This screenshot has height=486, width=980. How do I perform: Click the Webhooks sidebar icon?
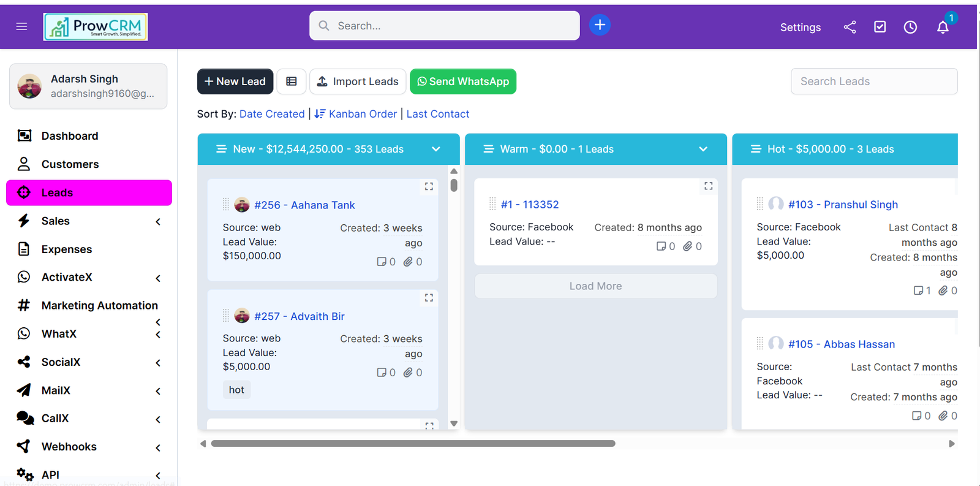(24, 446)
